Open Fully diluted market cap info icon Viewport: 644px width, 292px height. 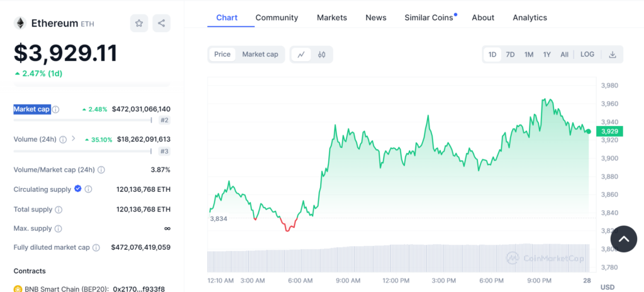tap(96, 247)
